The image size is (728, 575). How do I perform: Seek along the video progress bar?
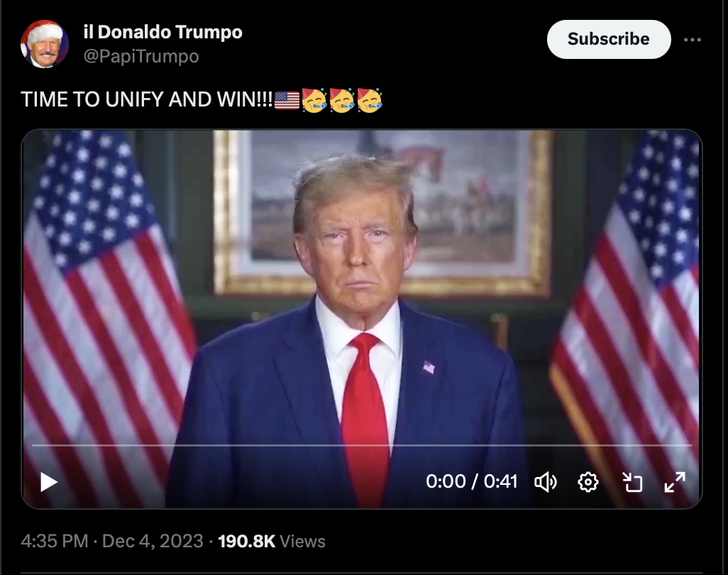point(362,445)
